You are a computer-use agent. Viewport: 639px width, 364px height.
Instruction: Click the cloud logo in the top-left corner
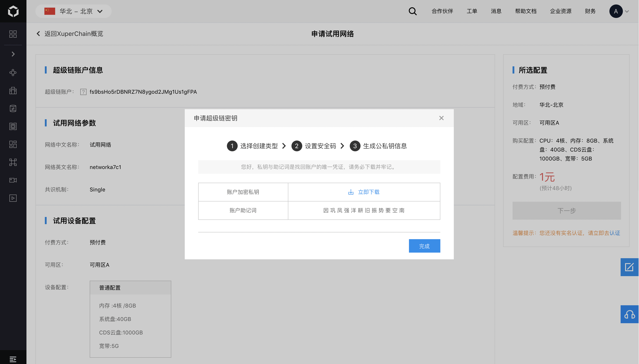click(13, 11)
